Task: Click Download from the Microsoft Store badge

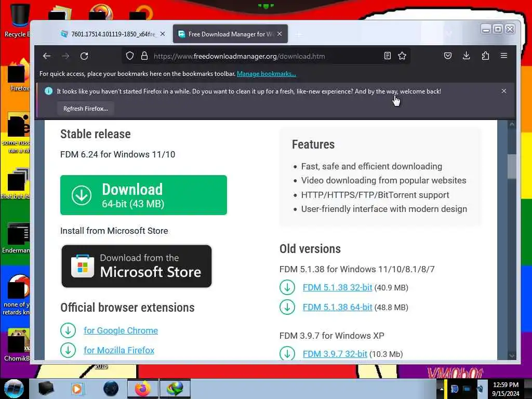Action: pyautogui.click(x=137, y=266)
